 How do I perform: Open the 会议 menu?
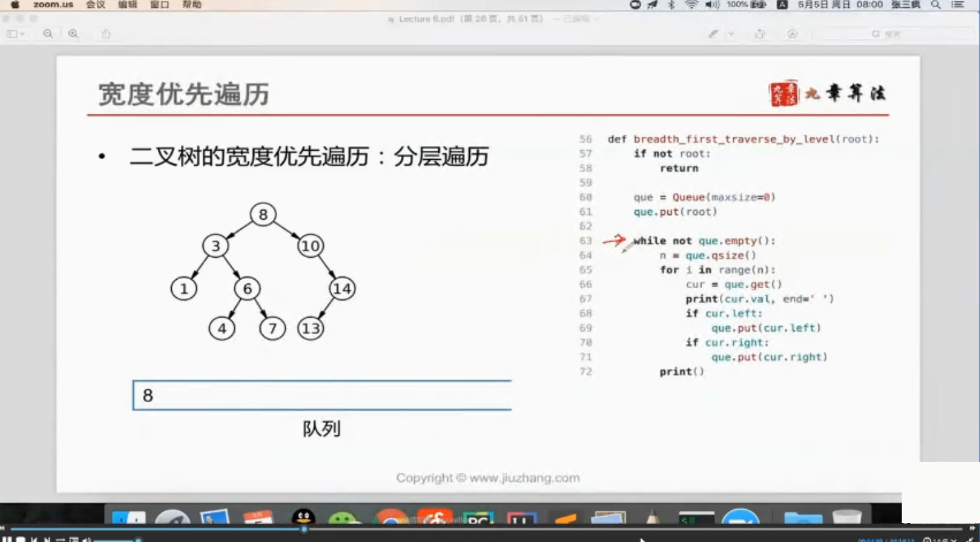point(96,5)
